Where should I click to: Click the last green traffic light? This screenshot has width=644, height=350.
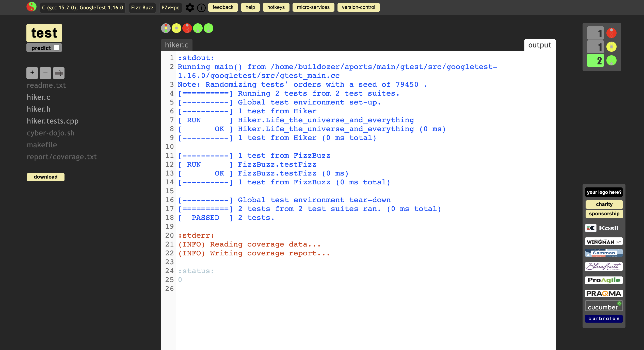[208, 28]
